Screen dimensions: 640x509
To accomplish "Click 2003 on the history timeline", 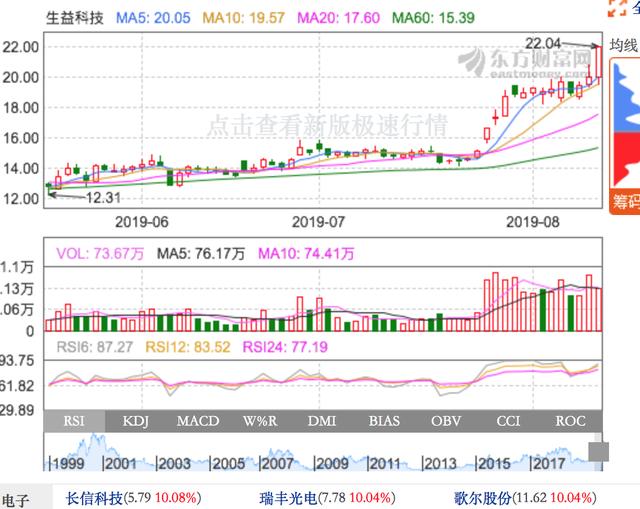I will pos(174,464).
